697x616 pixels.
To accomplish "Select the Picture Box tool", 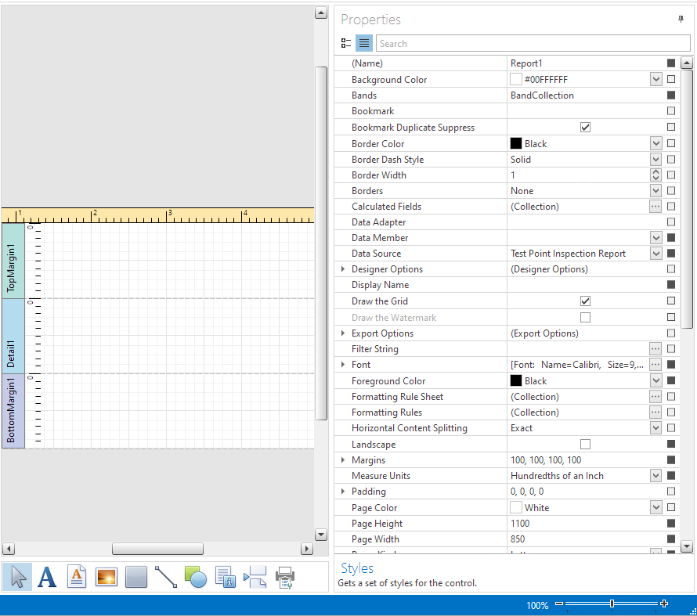I will (x=106, y=577).
